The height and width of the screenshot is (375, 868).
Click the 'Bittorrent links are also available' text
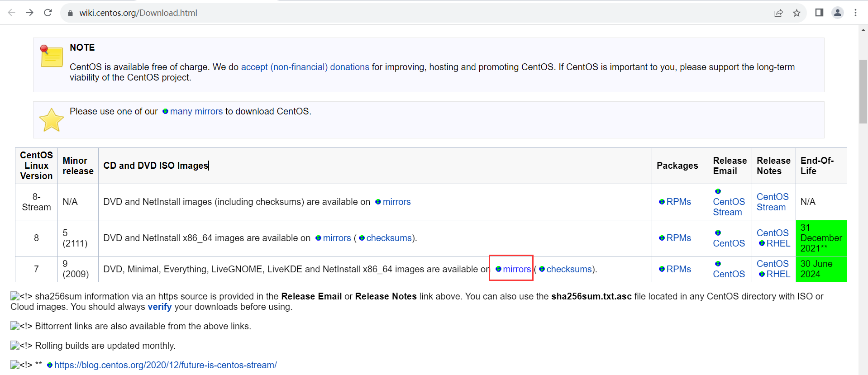point(143,326)
